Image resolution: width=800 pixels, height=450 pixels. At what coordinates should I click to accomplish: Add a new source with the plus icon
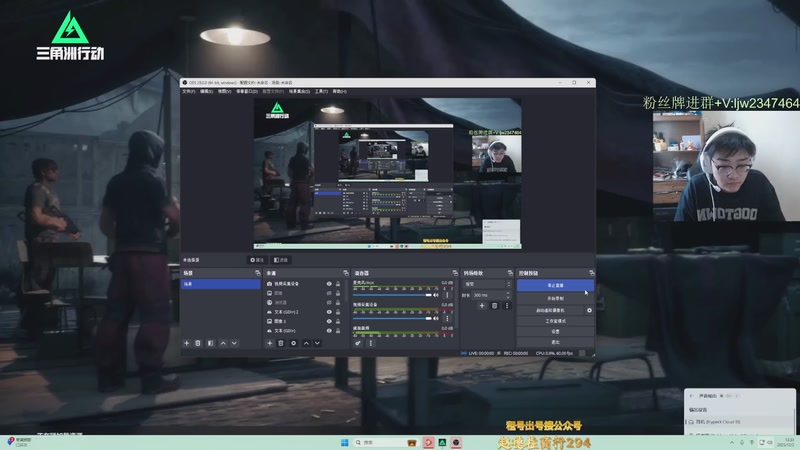[269, 343]
